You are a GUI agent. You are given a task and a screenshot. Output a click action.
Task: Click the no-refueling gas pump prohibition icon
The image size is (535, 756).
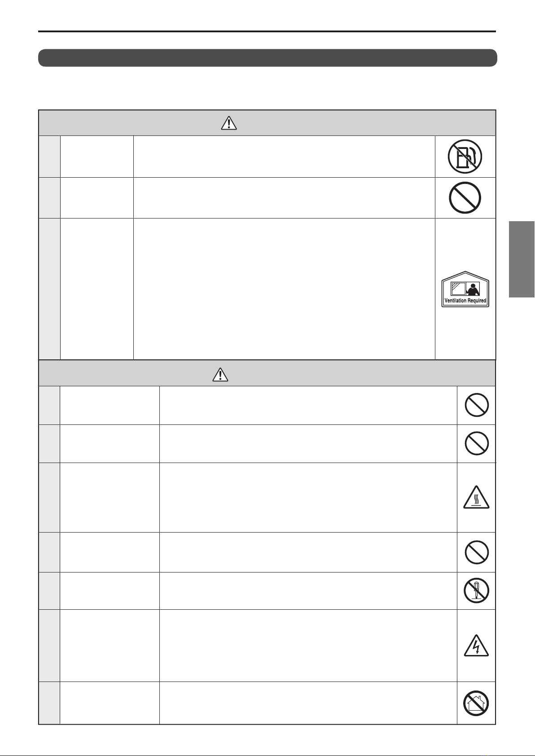(x=465, y=157)
